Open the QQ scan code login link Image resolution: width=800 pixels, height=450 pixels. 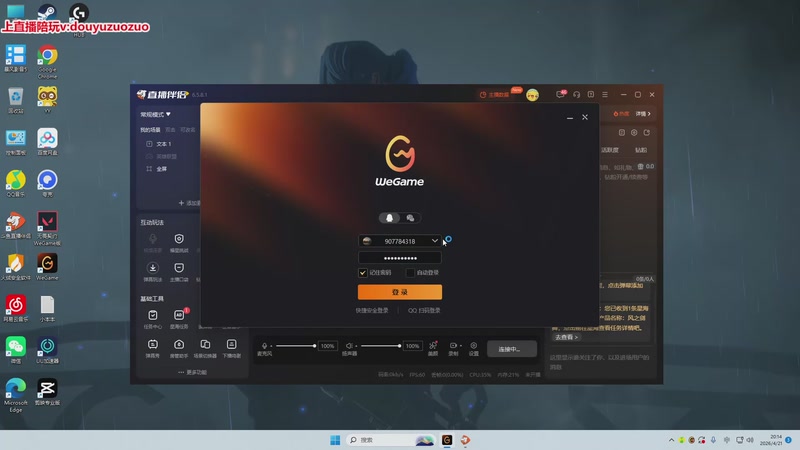424,310
